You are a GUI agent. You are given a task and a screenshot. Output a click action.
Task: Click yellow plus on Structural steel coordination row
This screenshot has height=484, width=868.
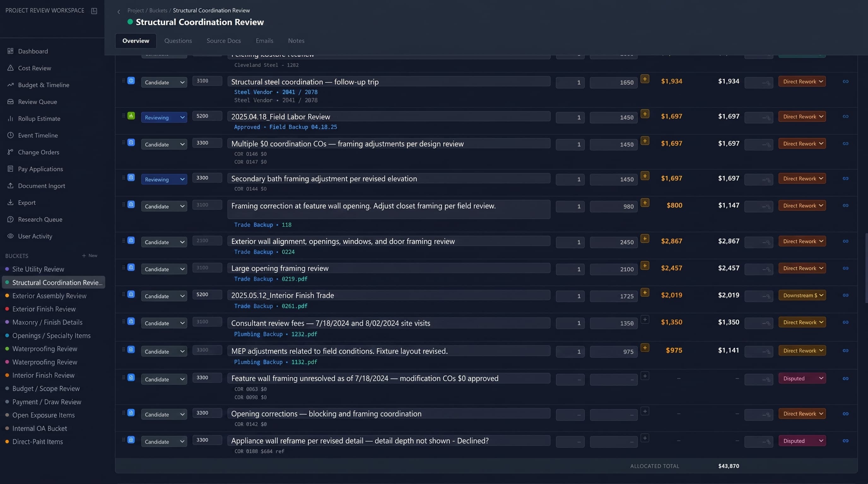[645, 79]
